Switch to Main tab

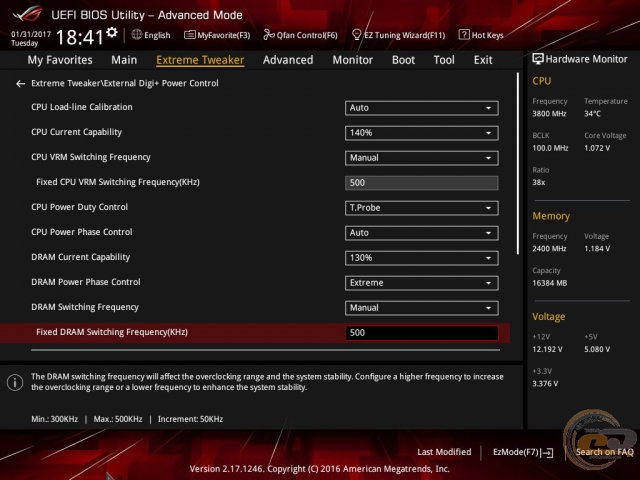(124, 60)
